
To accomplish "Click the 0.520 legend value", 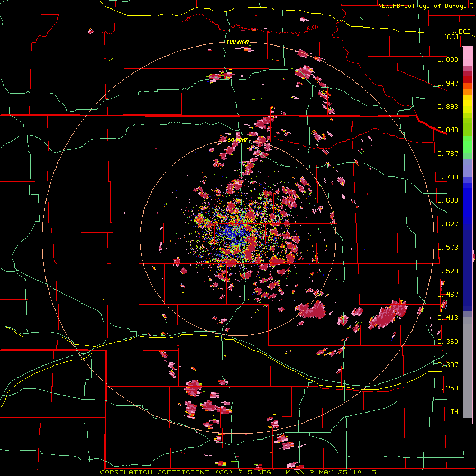I will 448,271.
